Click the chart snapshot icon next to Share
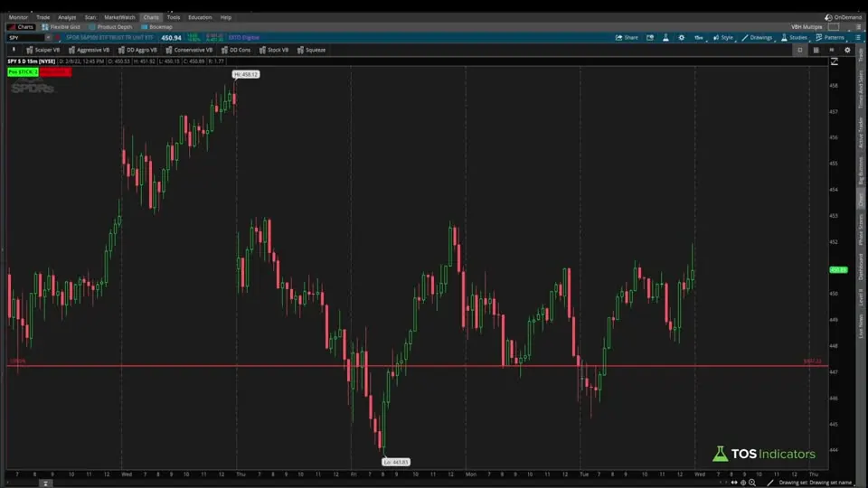This screenshot has width=868, height=488. point(650,38)
